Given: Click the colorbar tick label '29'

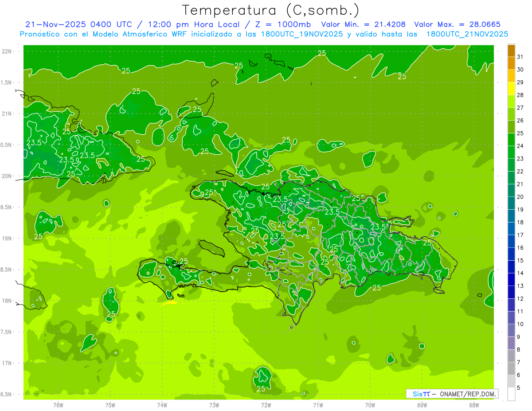Looking at the screenshot, I should coord(520,82).
